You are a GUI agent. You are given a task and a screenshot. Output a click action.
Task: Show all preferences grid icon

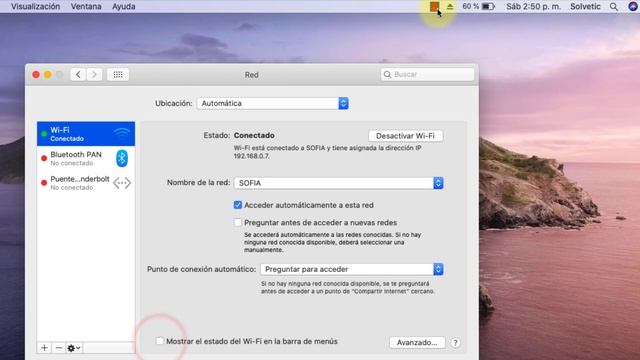point(118,74)
